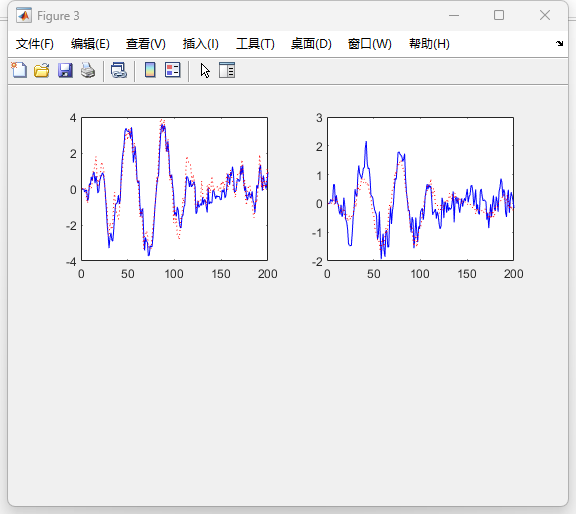Click the Link Plot toolbar icon
This screenshot has width=576, height=514.
tap(119, 70)
